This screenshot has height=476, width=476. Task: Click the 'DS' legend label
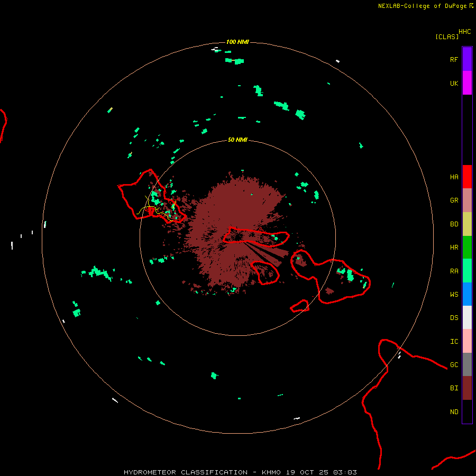tap(454, 317)
